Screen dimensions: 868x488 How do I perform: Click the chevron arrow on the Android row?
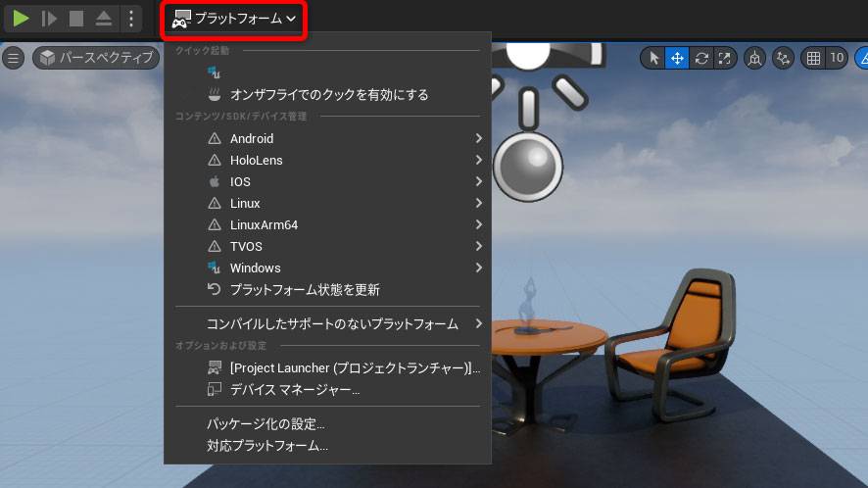[479, 138]
